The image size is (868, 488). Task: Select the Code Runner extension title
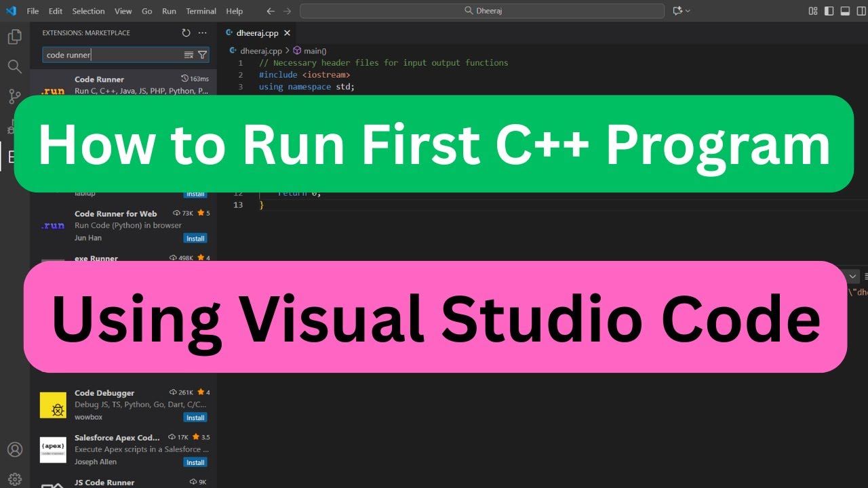[x=99, y=79]
